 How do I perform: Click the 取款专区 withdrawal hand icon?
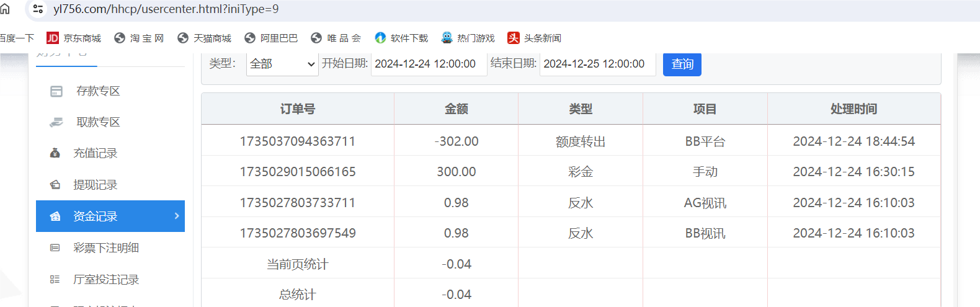click(x=56, y=122)
